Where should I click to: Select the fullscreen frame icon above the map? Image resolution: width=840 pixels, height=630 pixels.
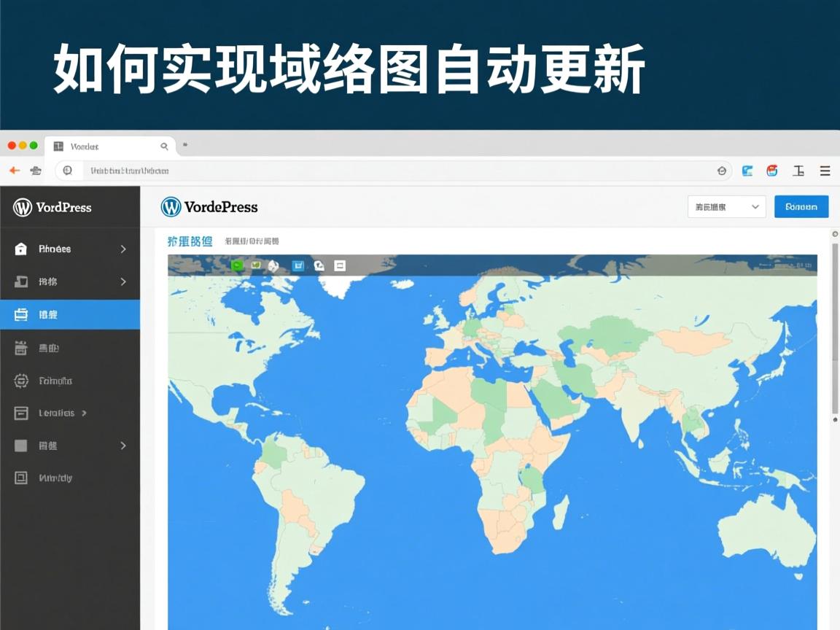click(340, 265)
